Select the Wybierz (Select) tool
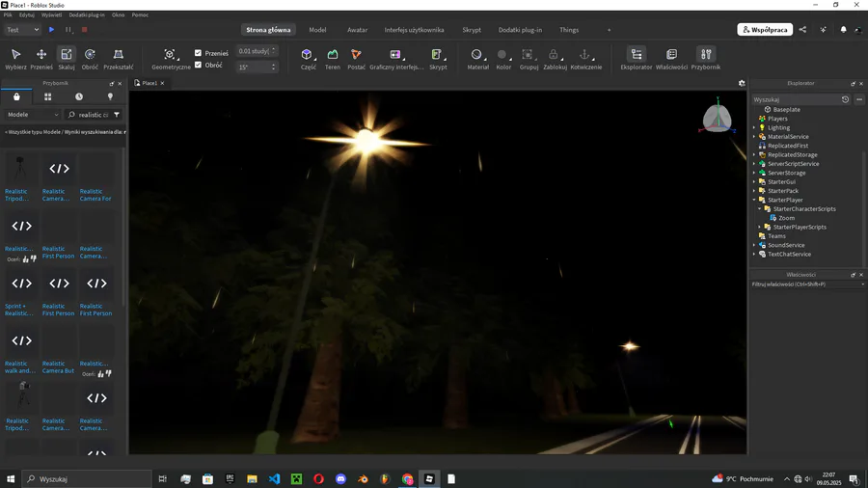 coord(15,58)
